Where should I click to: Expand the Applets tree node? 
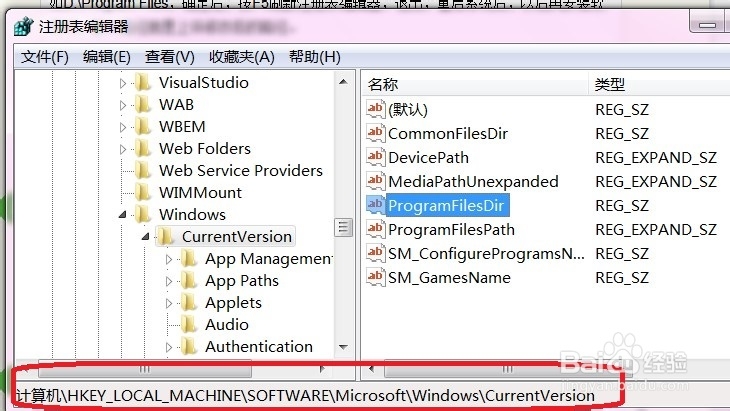point(169,303)
